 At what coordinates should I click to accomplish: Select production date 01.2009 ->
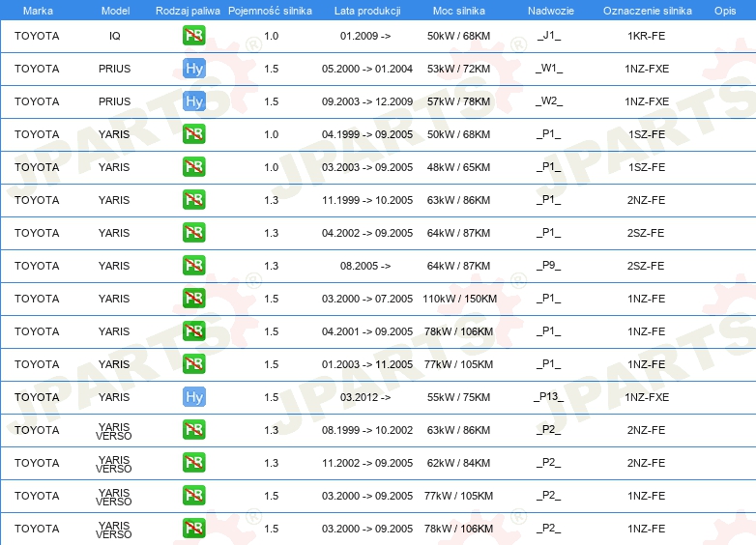(x=365, y=36)
